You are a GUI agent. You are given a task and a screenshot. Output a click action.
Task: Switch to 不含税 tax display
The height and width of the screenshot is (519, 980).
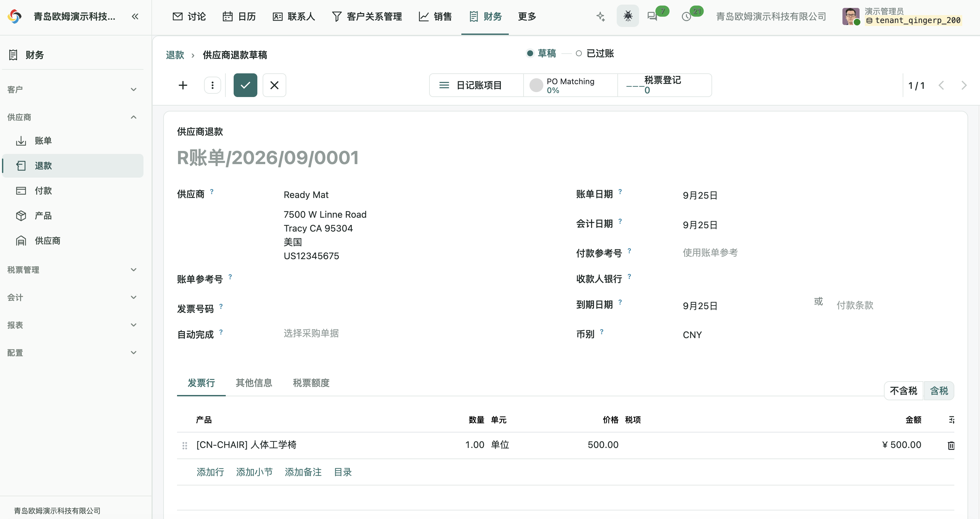(904, 390)
